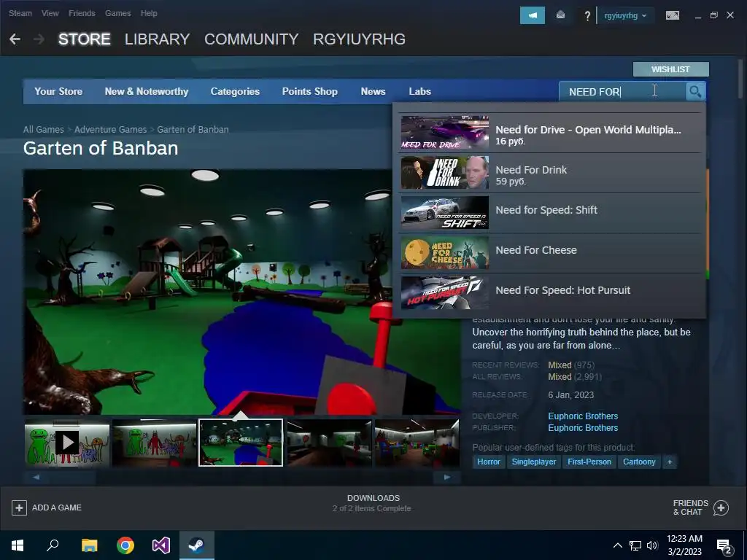
Task: Click Garten of Banban breadcrumb link
Action: click(193, 130)
